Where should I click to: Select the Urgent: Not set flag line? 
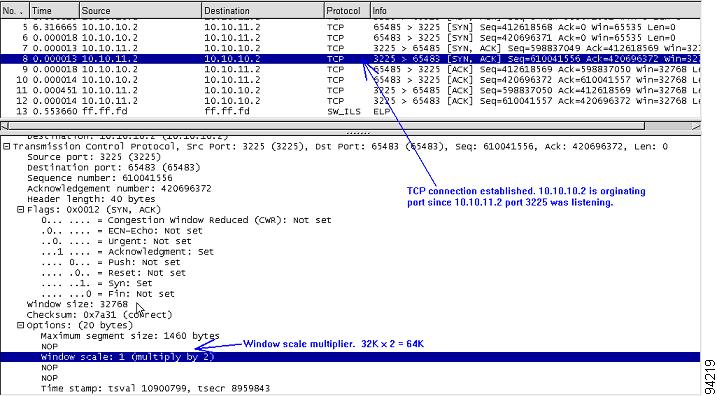tap(116, 241)
